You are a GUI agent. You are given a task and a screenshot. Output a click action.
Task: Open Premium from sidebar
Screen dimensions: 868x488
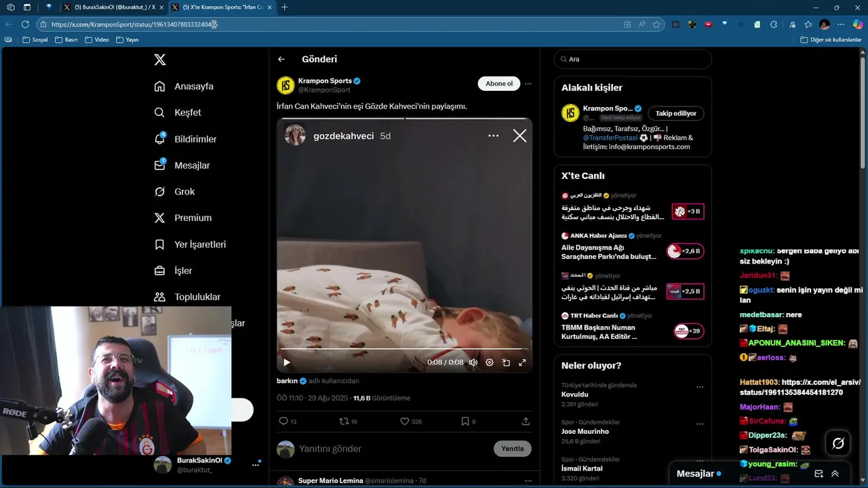pos(182,218)
